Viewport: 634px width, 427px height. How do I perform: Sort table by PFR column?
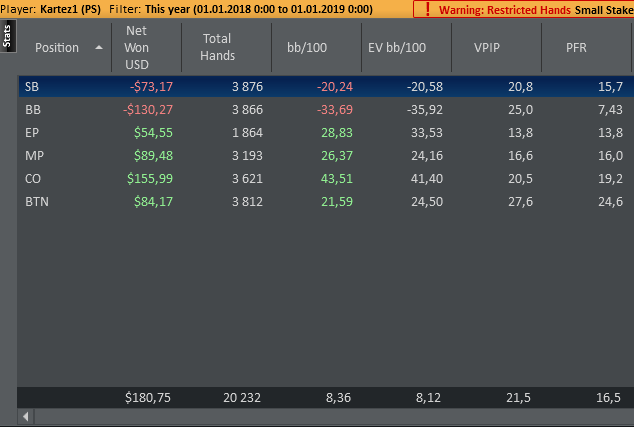tap(576, 47)
